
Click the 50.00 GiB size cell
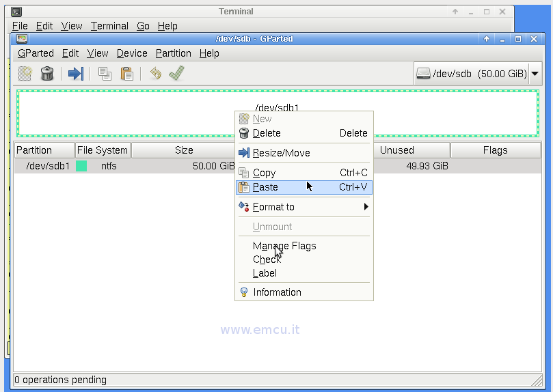214,166
